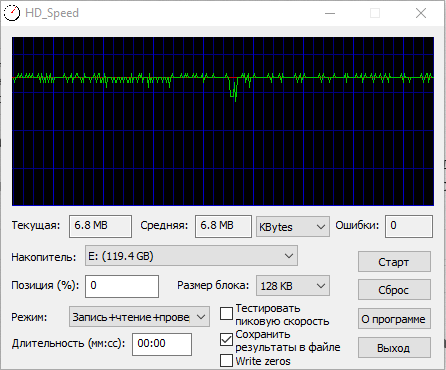This screenshot has height=370, width=446.
Task: Minimize the HD_Speed window
Action: (330, 13)
